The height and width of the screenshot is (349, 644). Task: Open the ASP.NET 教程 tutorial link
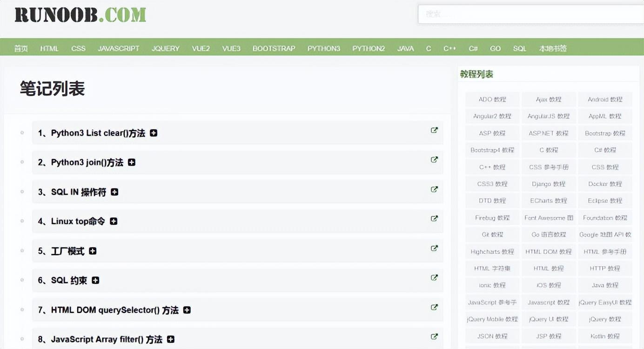point(549,133)
